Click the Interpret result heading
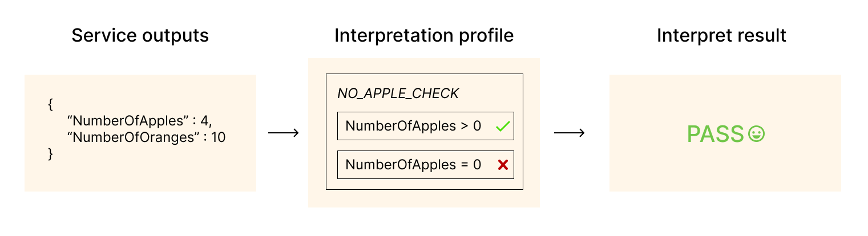The width and height of the screenshot is (868, 236). tap(721, 36)
